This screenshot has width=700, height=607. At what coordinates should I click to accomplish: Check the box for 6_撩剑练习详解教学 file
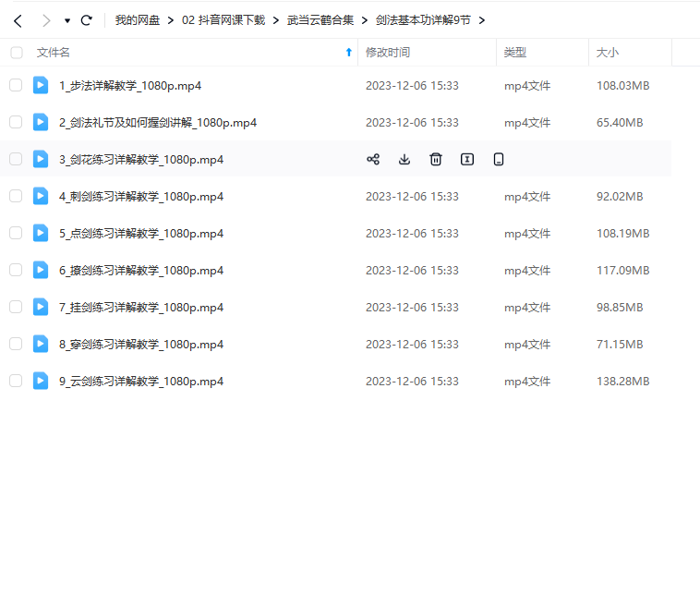[16, 270]
